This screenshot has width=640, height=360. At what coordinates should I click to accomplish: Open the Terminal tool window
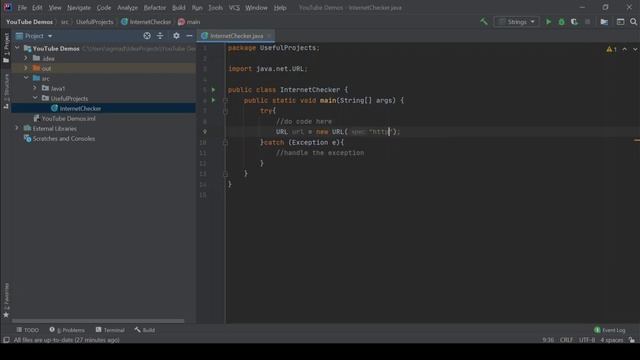coord(110,330)
